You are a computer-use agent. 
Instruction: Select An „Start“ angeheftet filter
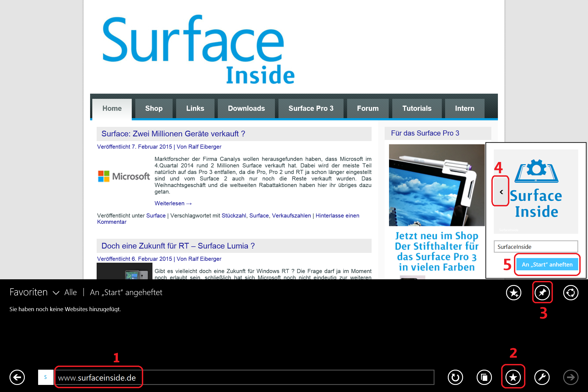point(126,292)
